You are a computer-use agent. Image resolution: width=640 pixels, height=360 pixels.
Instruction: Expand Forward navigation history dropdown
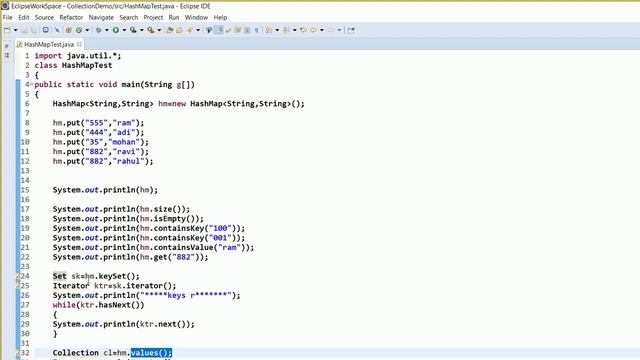tap(339, 30)
